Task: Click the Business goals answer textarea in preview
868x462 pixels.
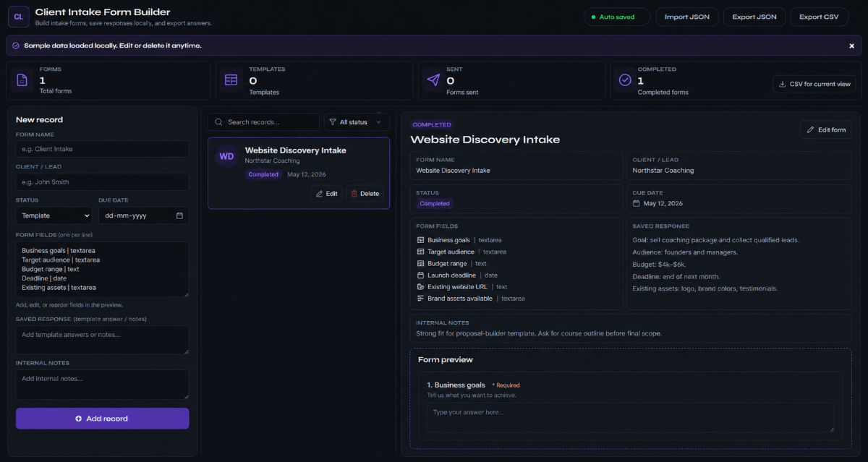Action: [631, 418]
